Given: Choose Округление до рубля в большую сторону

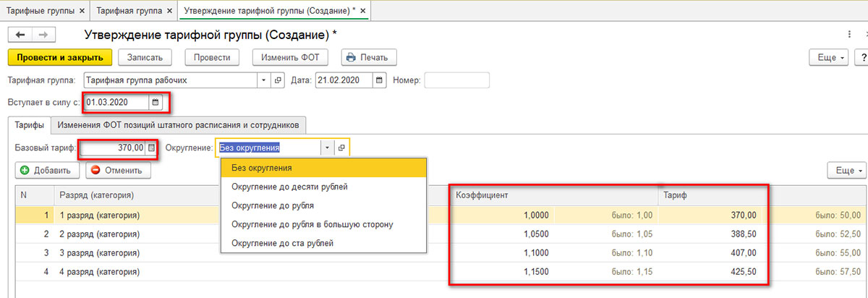Looking at the screenshot, I should click(312, 224).
